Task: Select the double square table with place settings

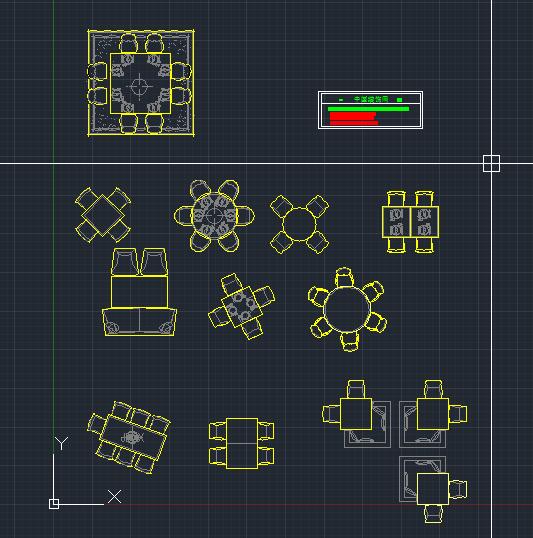Action: (x=410, y=222)
